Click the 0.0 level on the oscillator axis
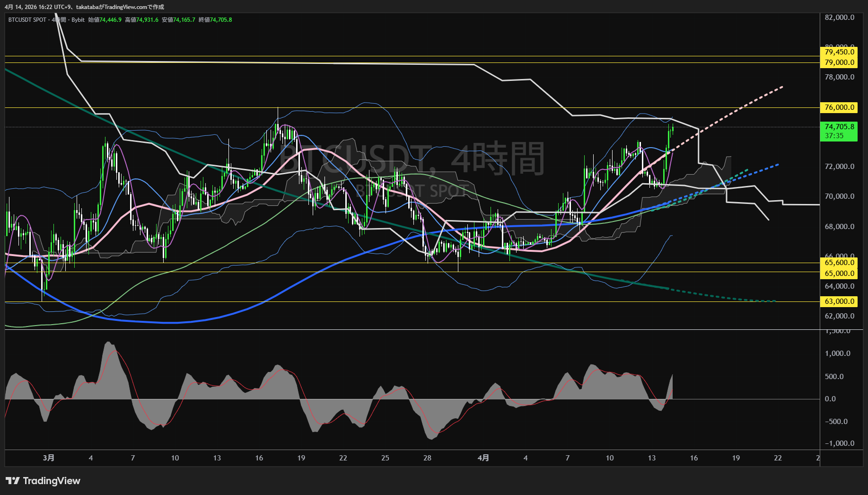 [830, 399]
